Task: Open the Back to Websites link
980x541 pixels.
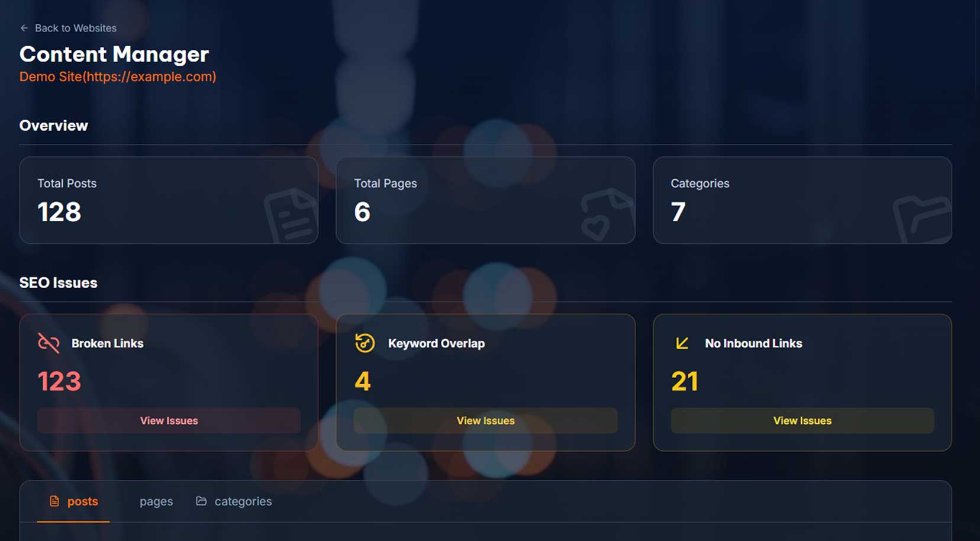Action: pyautogui.click(x=75, y=28)
